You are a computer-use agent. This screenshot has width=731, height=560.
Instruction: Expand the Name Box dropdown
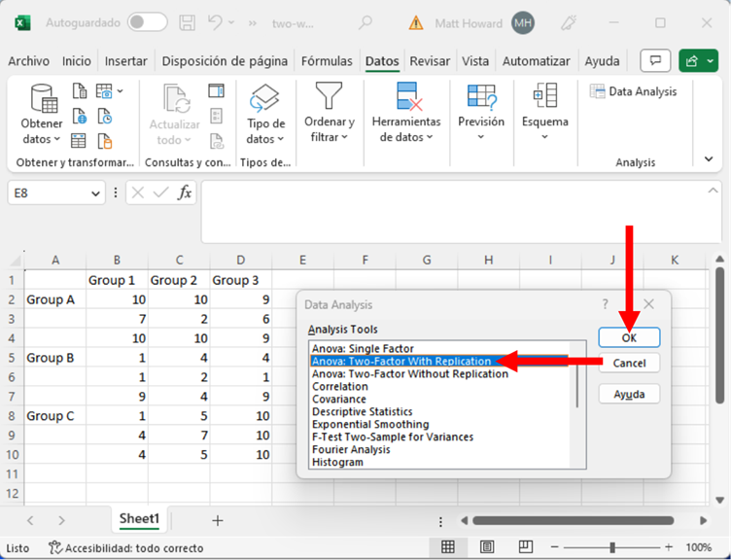[x=95, y=193]
